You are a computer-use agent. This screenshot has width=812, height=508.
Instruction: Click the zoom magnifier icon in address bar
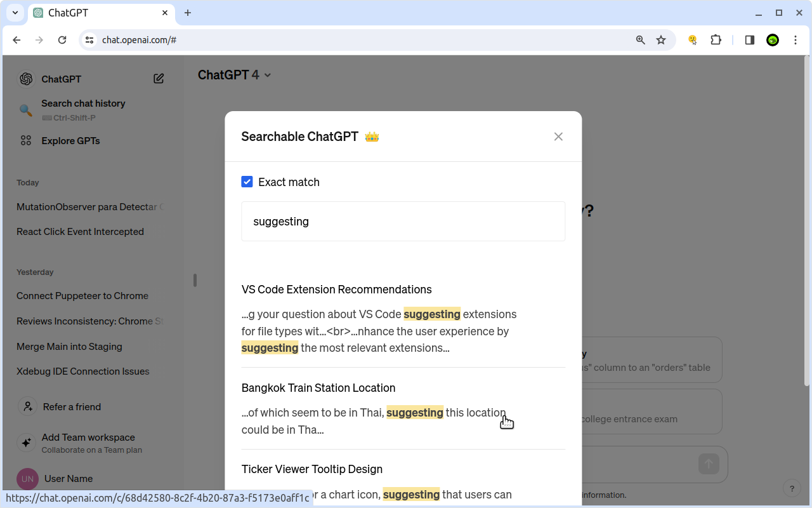641,40
